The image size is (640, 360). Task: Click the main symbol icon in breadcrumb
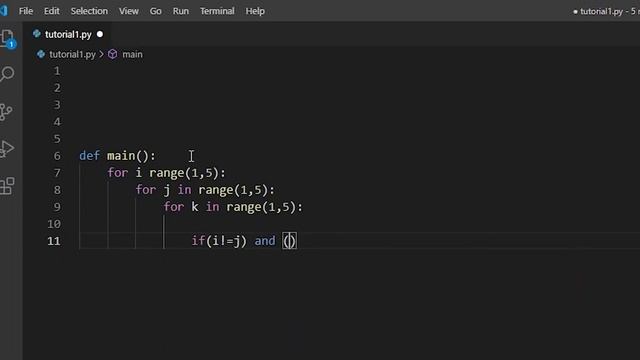pyautogui.click(x=113, y=54)
